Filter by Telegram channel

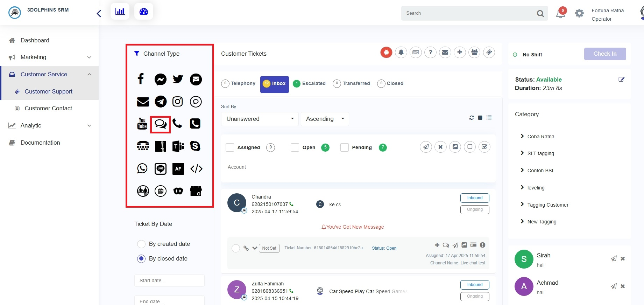(x=161, y=102)
